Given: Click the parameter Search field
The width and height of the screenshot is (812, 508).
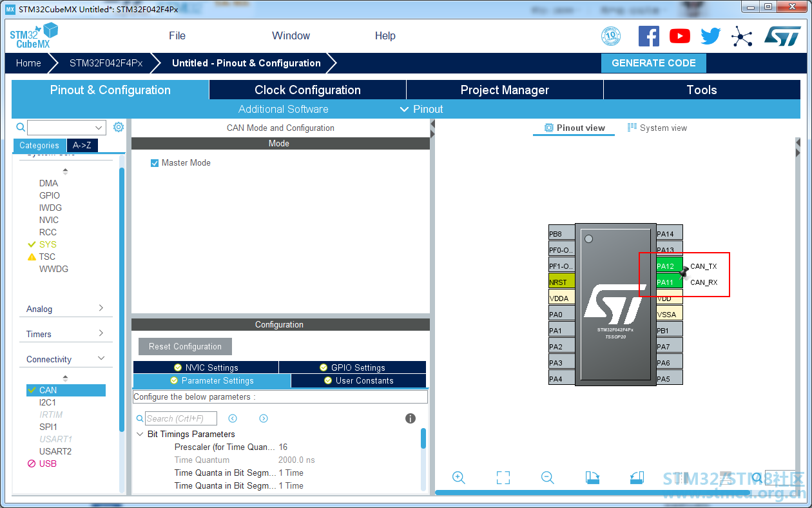Looking at the screenshot, I should [181, 418].
